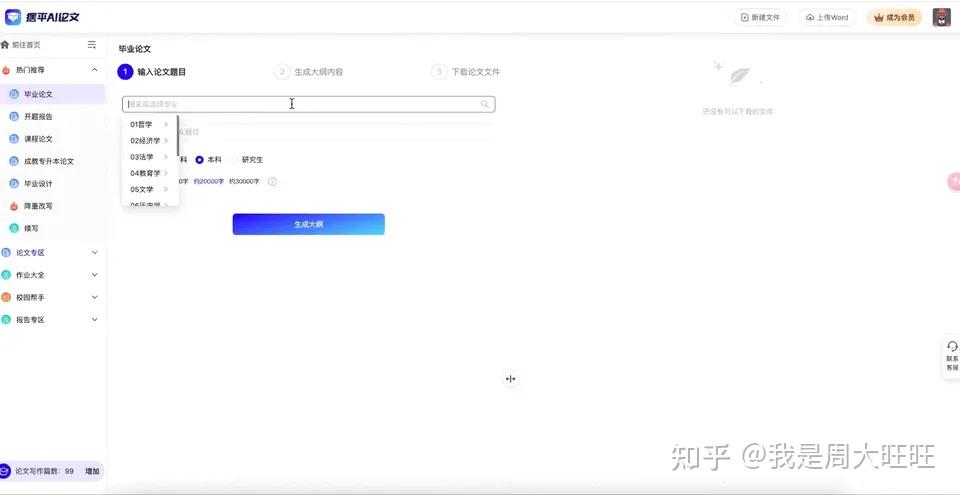Click the 据平AI论文 logo

pos(42,17)
